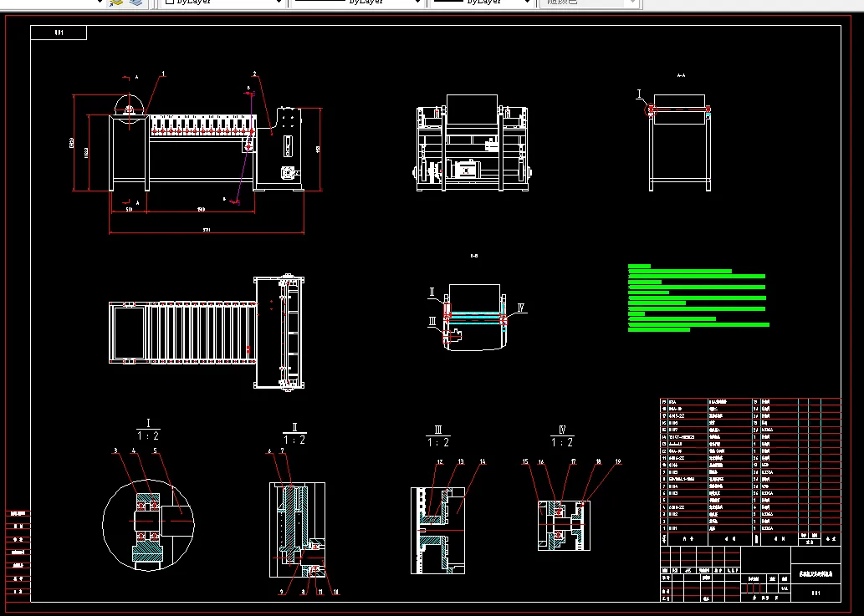Screen dimensions: 864x616
Task: Select the detail I title label
Action: click(148, 423)
